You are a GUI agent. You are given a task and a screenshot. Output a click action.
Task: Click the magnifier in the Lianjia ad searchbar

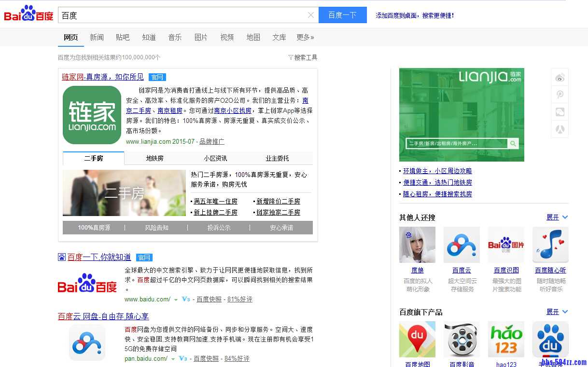(x=513, y=143)
